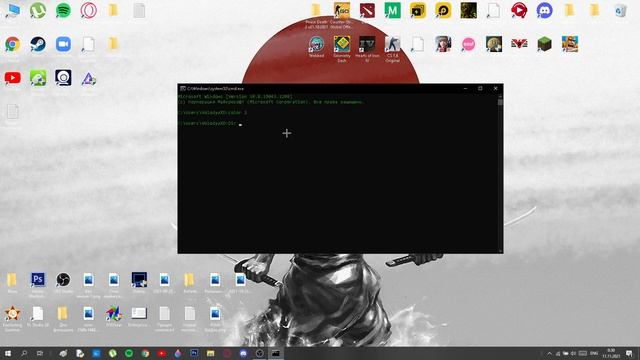Open the OBS Studio taskbar icon
Screen dimensions: 640x360
coord(260,353)
